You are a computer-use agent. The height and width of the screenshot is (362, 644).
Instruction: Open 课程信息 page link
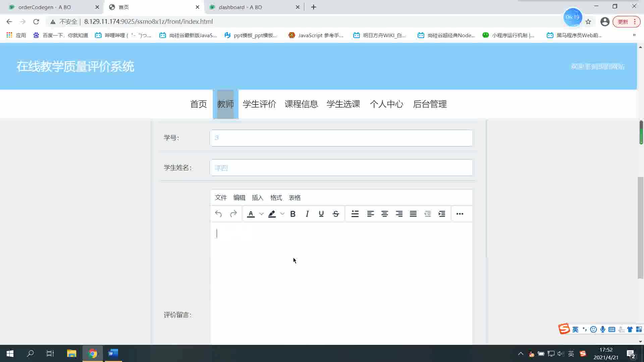click(301, 104)
